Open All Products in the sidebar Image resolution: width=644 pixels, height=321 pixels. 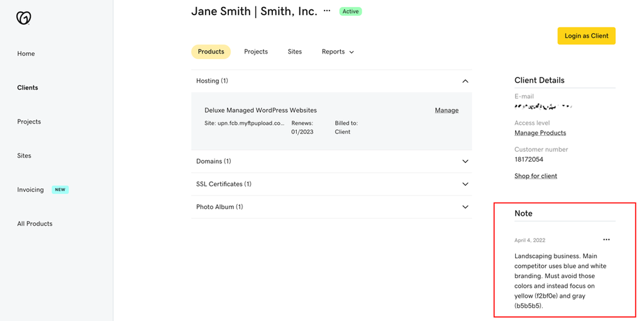point(35,223)
